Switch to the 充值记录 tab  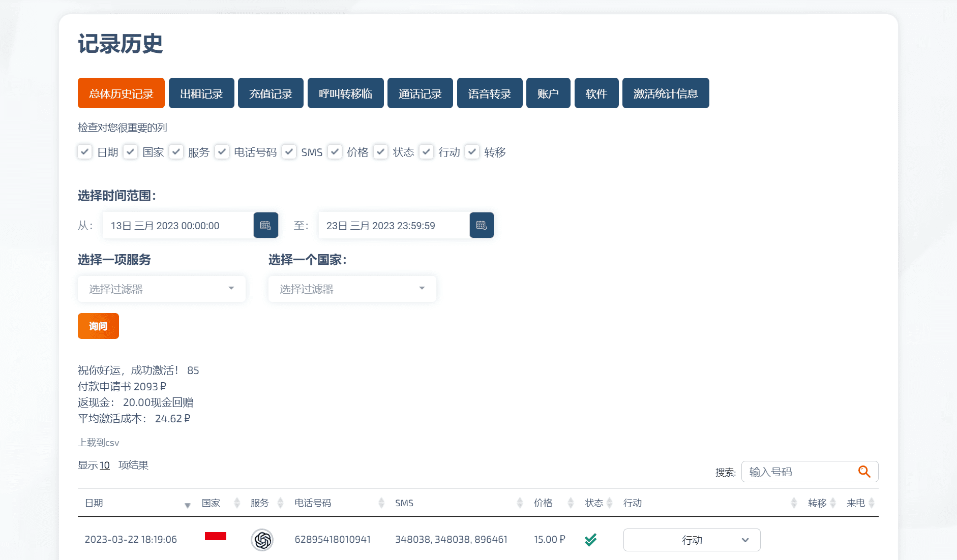[271, 94]
